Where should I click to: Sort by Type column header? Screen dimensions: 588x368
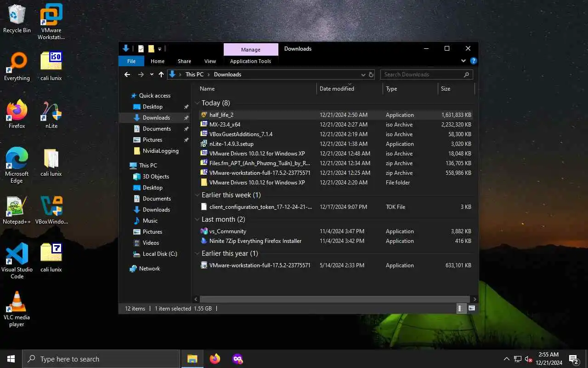point(410,89)
